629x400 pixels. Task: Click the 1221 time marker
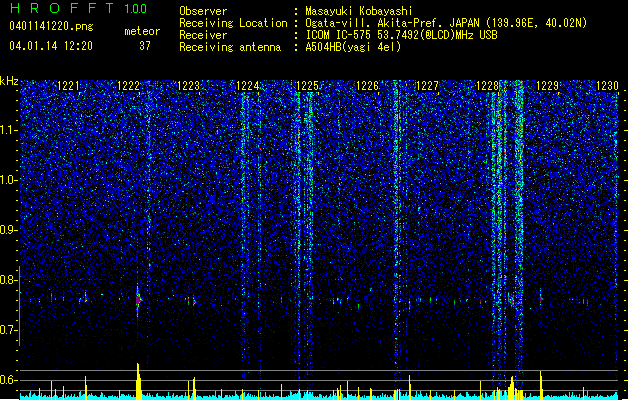(x=68, y=86)
